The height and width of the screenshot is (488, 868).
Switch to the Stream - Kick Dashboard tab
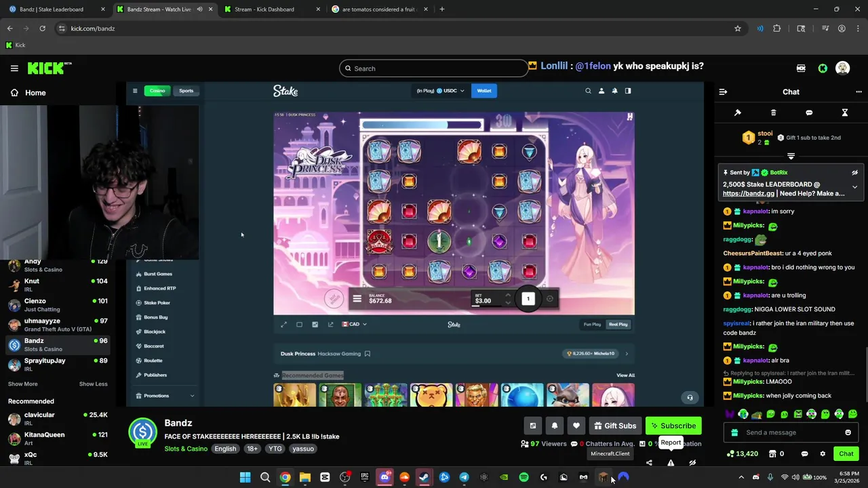[269, 9]
